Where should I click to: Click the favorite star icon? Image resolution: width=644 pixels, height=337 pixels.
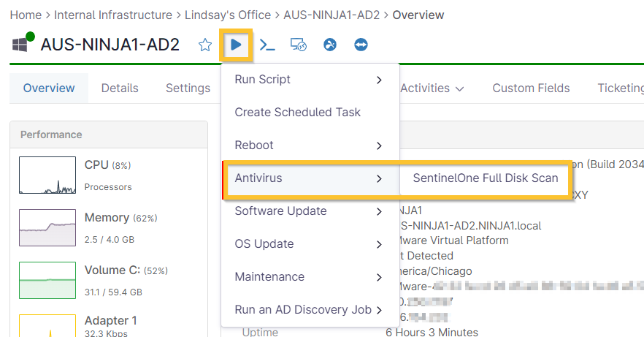[x=205, y=45]
